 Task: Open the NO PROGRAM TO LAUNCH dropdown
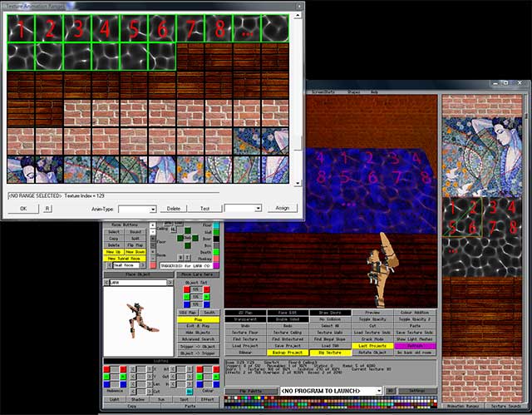click(331, 390)
